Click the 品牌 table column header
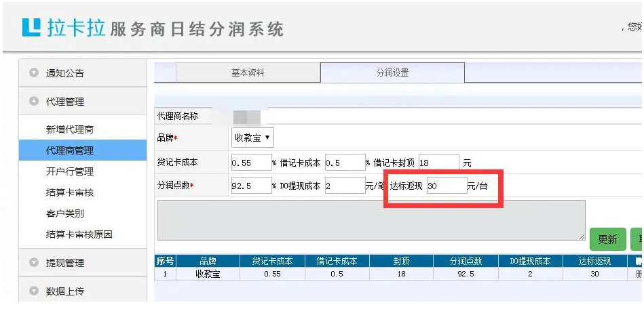 (x=208, y=261)
